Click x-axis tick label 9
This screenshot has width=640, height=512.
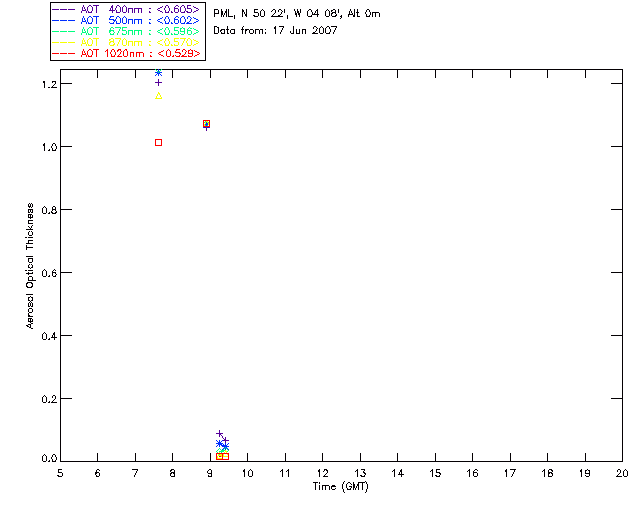(x=210, y=473)
